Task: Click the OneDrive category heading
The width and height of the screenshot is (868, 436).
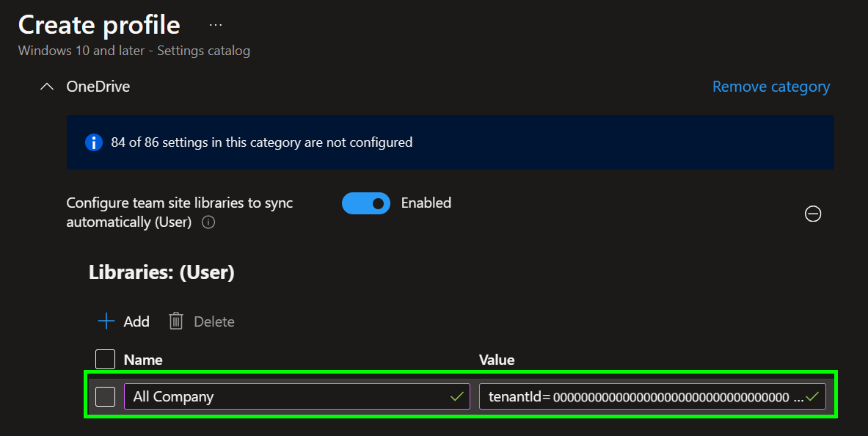Action: pyautogui.click(x=98, y=87)
